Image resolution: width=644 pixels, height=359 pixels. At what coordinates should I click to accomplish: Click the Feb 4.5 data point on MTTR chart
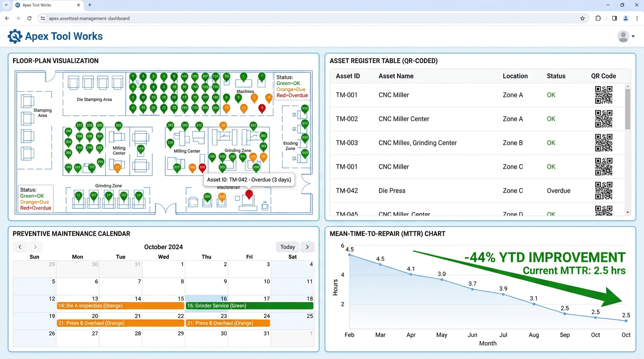click(350, 254)
